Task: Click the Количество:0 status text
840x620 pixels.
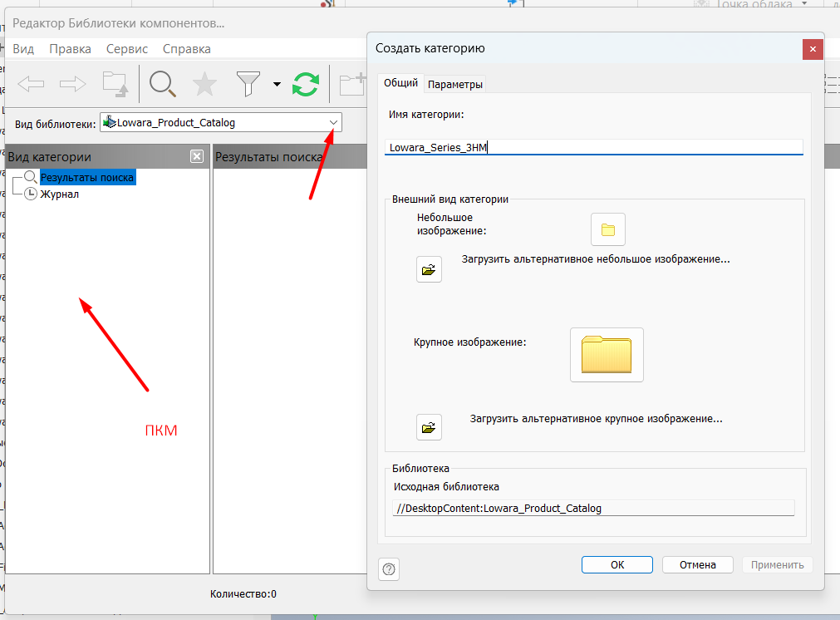Action: tap(243, 593)
